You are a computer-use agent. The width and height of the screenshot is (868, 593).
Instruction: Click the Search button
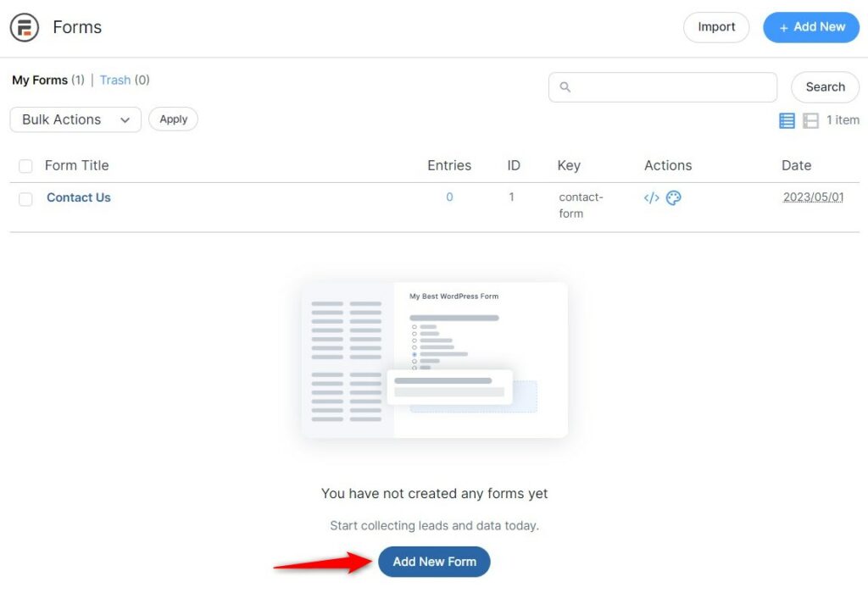pos(826,87)
